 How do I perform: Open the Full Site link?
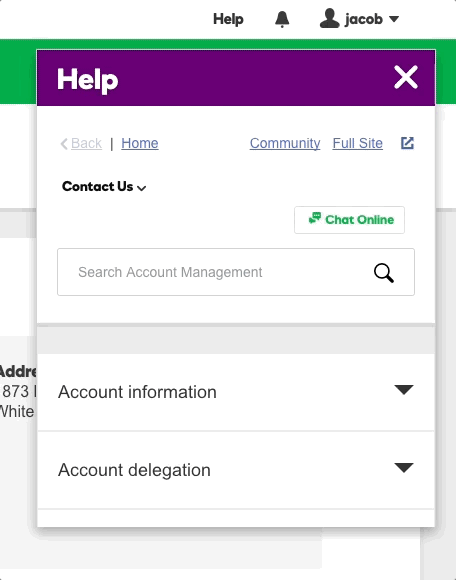(x=357, y=143)
